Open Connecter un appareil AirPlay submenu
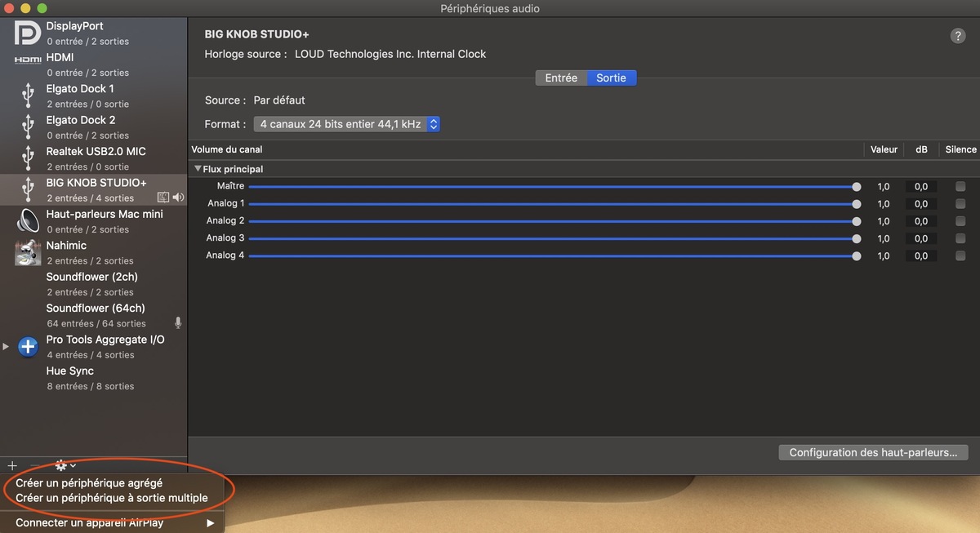Image resolution: width=980 pixels, height=533 pixels. [112, 523]
